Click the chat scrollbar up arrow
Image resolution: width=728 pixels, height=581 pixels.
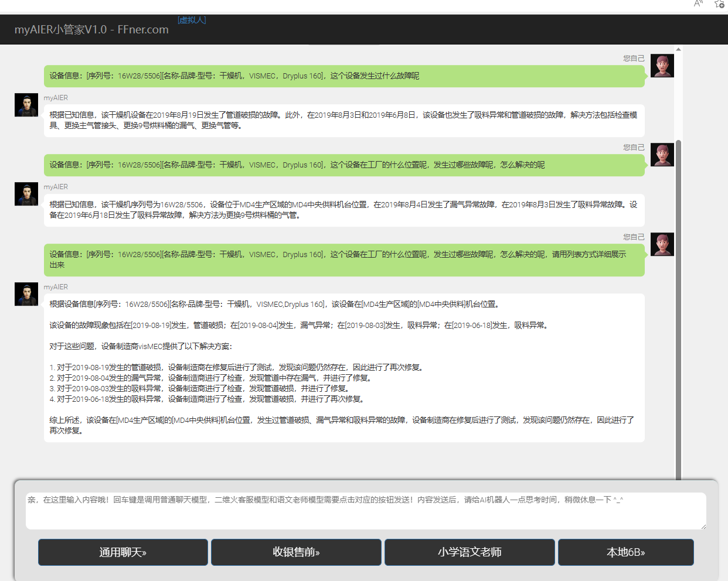678,50
